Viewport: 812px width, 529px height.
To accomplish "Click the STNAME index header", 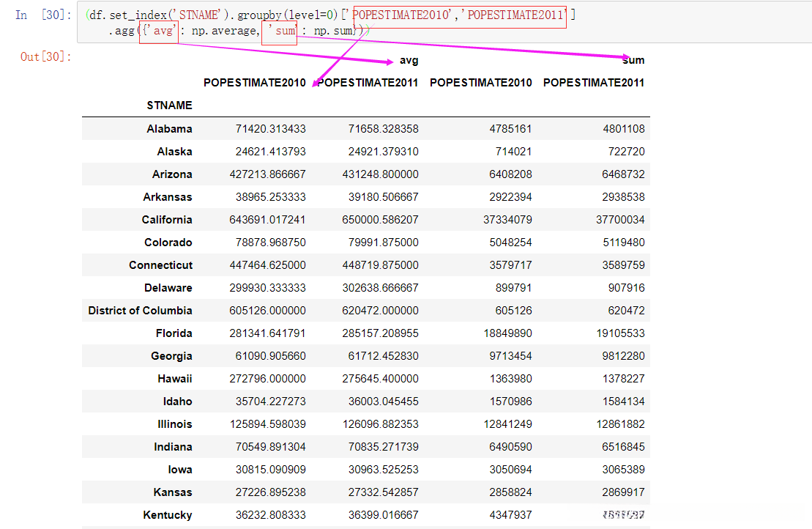I will pos(169,106).
